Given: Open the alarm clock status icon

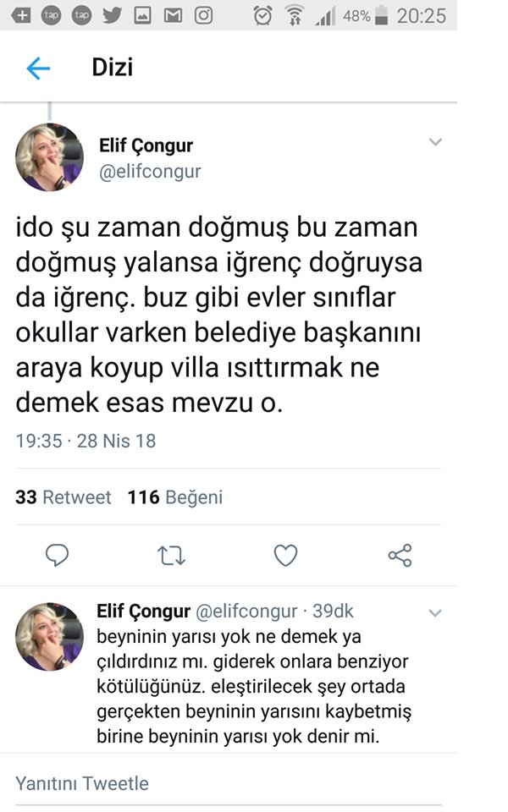Looking at the screenshot, I should [263, 15].
